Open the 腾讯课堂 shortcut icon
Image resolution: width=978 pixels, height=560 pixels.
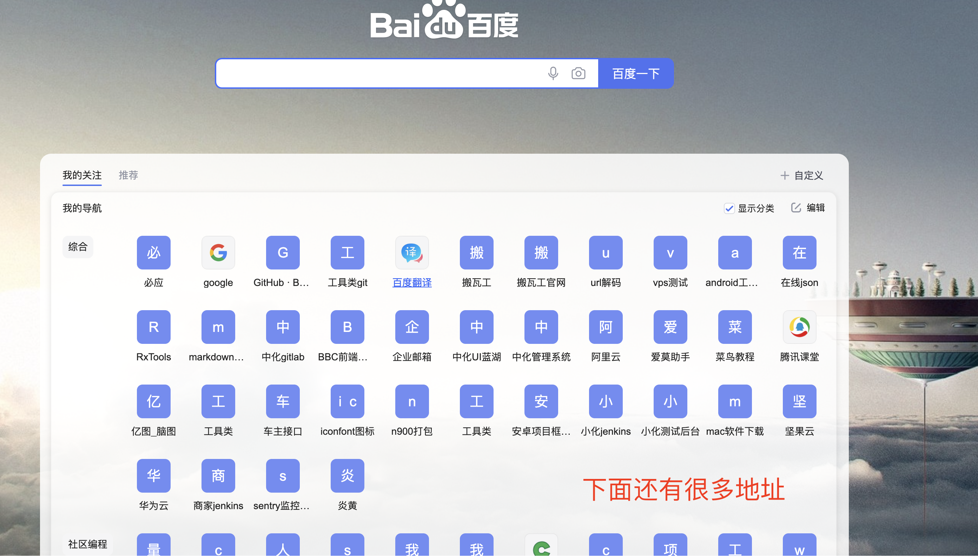click(799, 327)
